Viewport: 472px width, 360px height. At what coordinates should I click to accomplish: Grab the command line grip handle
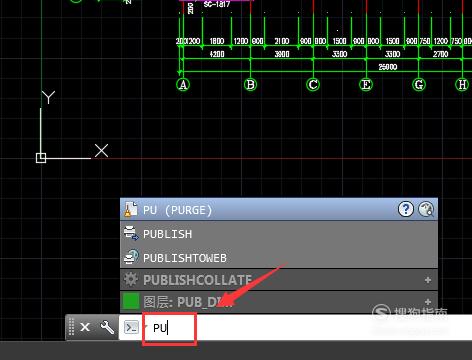(x=71, y=327)
